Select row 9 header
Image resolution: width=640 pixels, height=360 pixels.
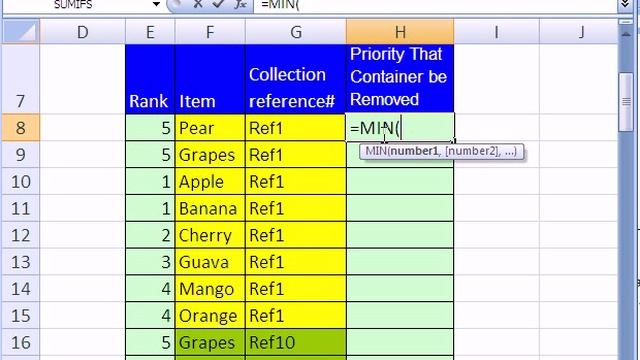(x=21, y=155)
